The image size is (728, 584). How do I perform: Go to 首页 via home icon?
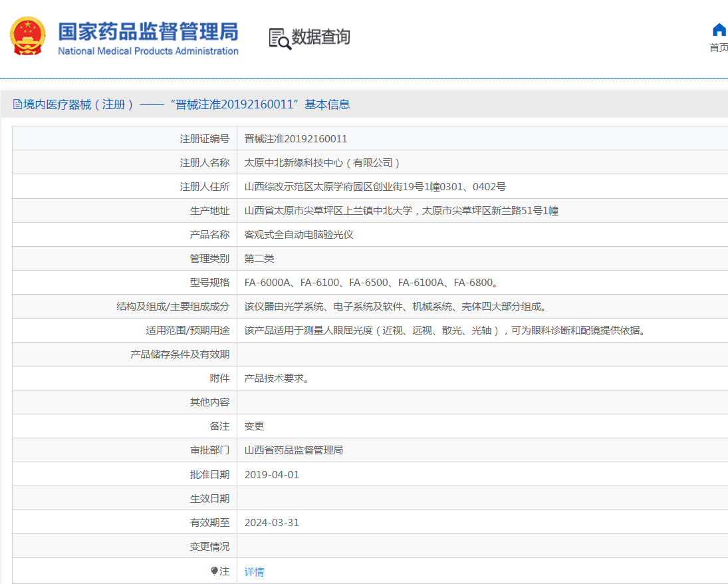(x=719, y=30)
